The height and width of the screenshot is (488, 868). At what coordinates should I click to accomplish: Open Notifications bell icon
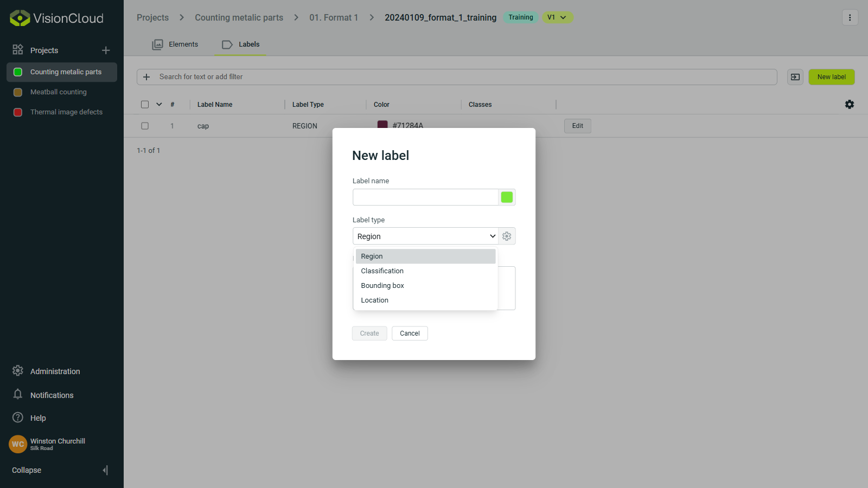pyautogui.click(x=18, y=394)
